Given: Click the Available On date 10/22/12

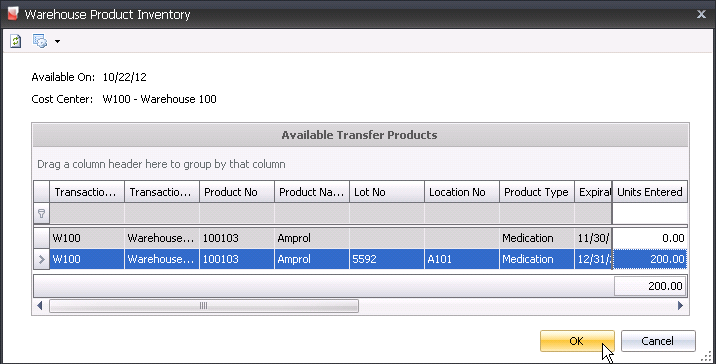Looking at the screenshot, I should pos(125,77).
